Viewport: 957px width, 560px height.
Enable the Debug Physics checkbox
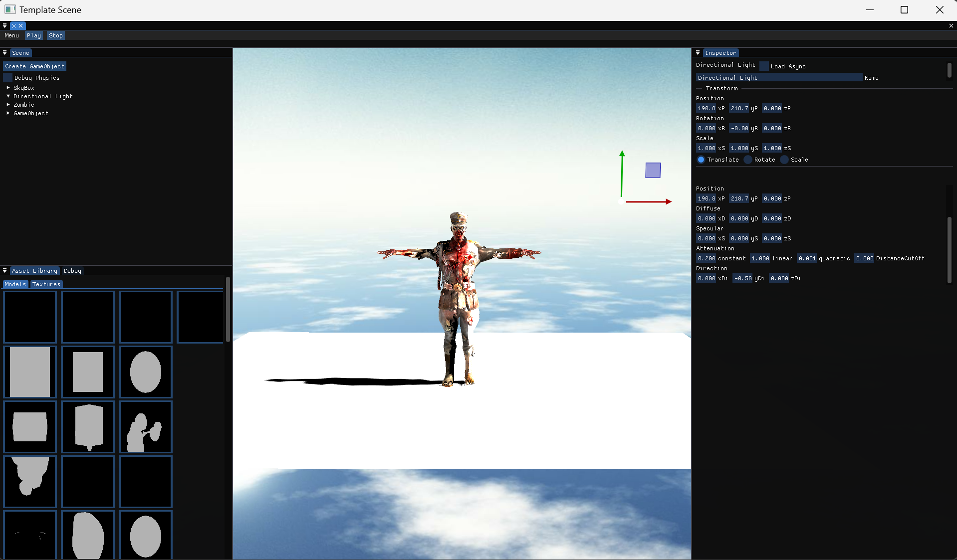[8, 78]
